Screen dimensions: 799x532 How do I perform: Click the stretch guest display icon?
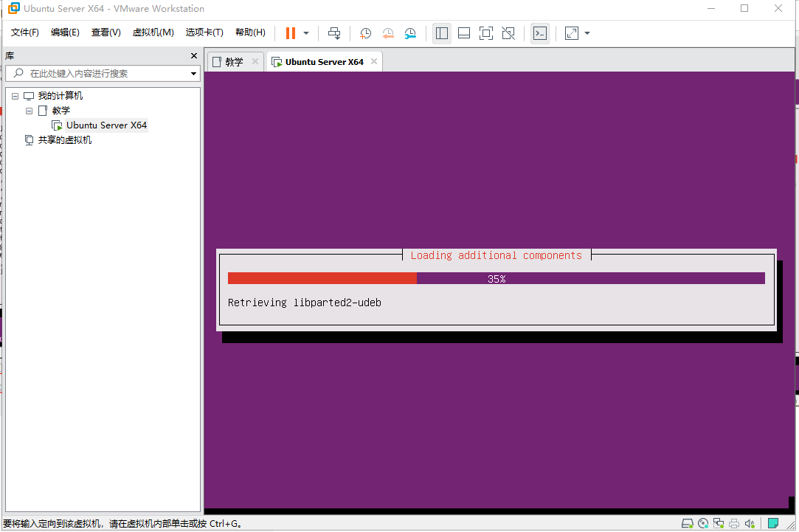pyautogui.click(x=572, y=34)
